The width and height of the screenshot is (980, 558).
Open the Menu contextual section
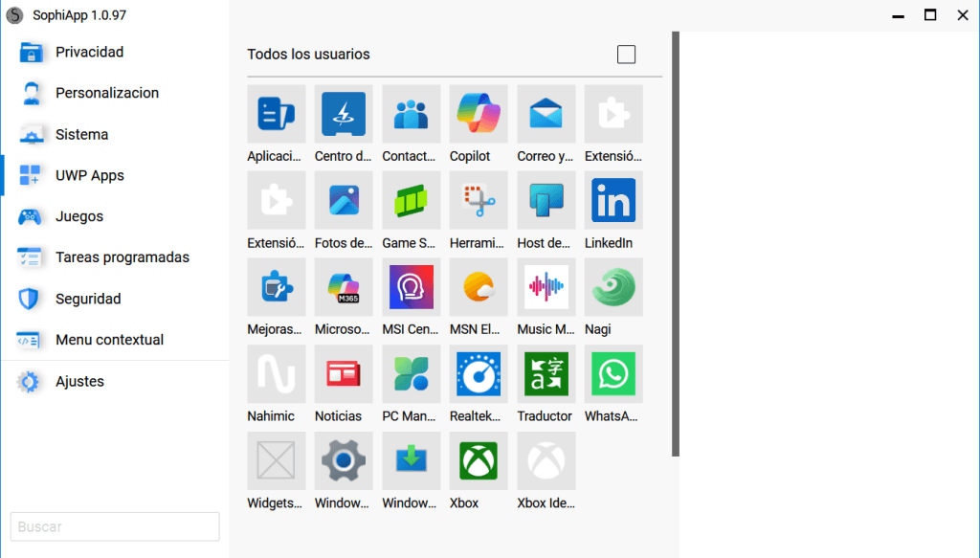click(115, 340)
